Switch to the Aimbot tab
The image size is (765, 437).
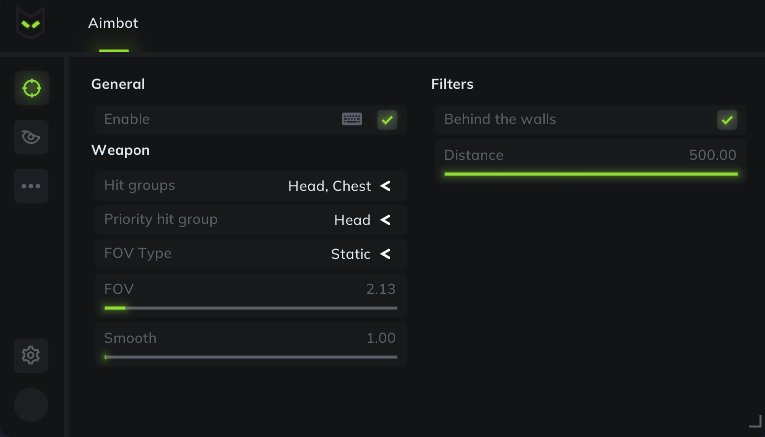(113, 23)
